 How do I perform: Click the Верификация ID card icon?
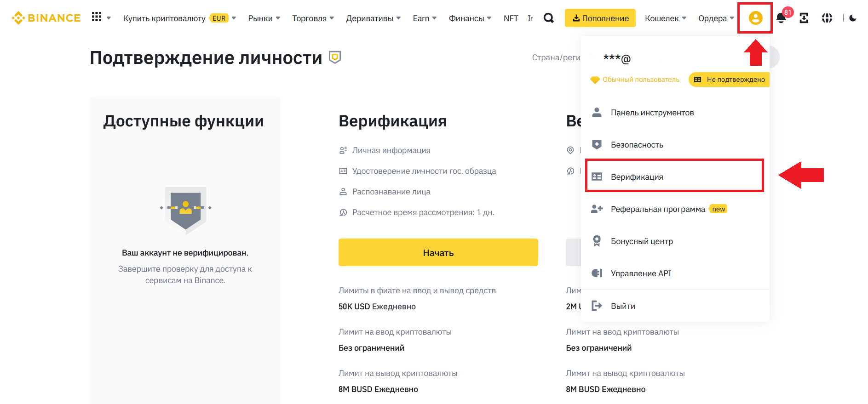[x=597, y=176]
